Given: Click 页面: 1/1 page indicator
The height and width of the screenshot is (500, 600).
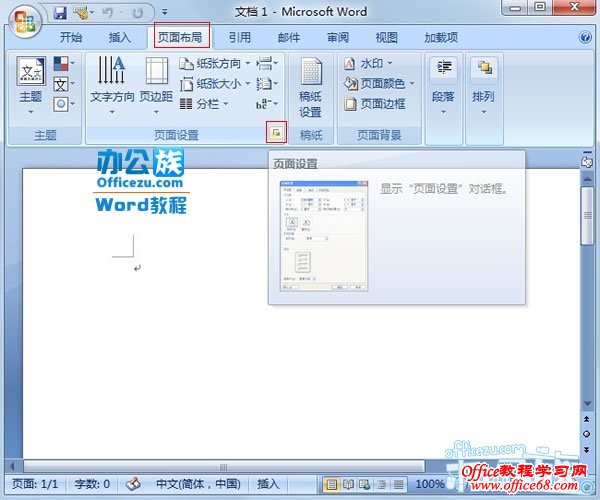Looking at the screenshot, I should 35,484.
